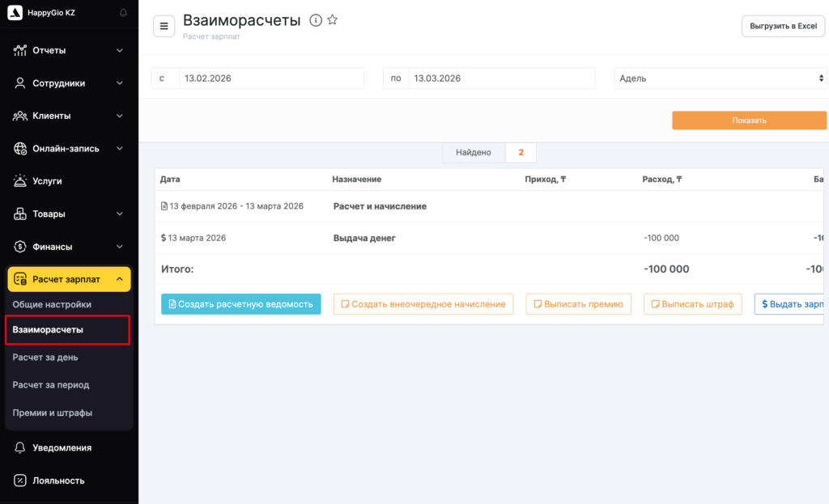Click the Уведомления bell icon in sidebar
This screenshot has width=829, height=504.
click(20, 447)
